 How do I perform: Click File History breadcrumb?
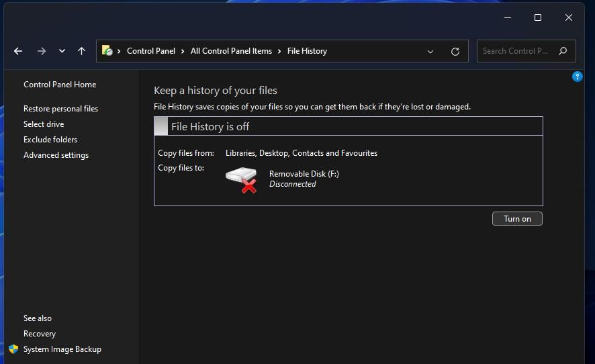307,51
